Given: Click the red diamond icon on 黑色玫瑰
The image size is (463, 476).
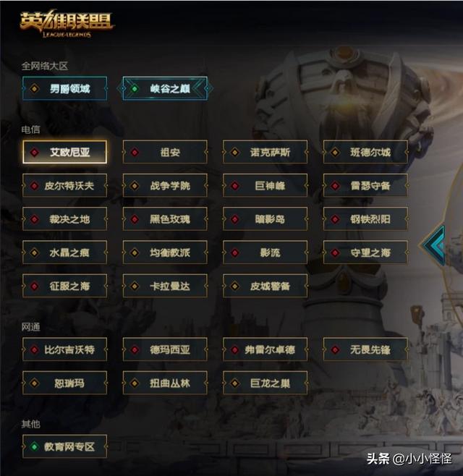Looking at the screenshot, I should (135, 219).
